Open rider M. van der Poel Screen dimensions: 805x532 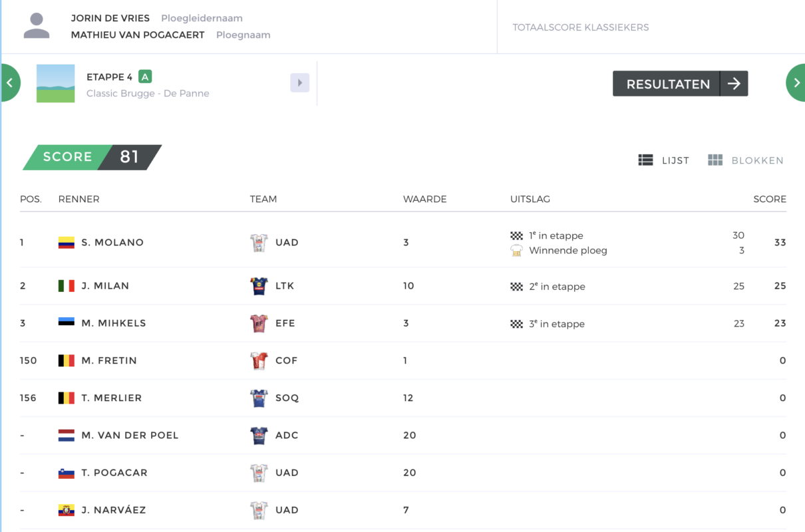130,436
